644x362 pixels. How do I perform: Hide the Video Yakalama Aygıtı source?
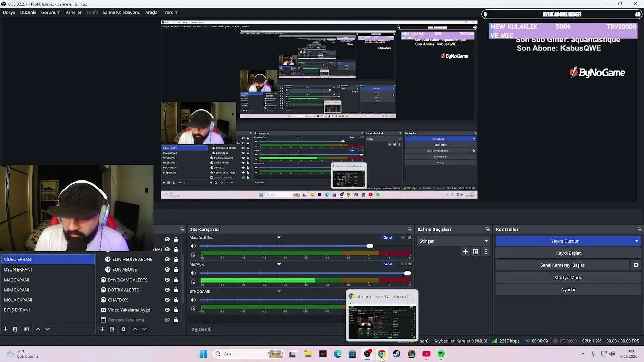point(167,310)
